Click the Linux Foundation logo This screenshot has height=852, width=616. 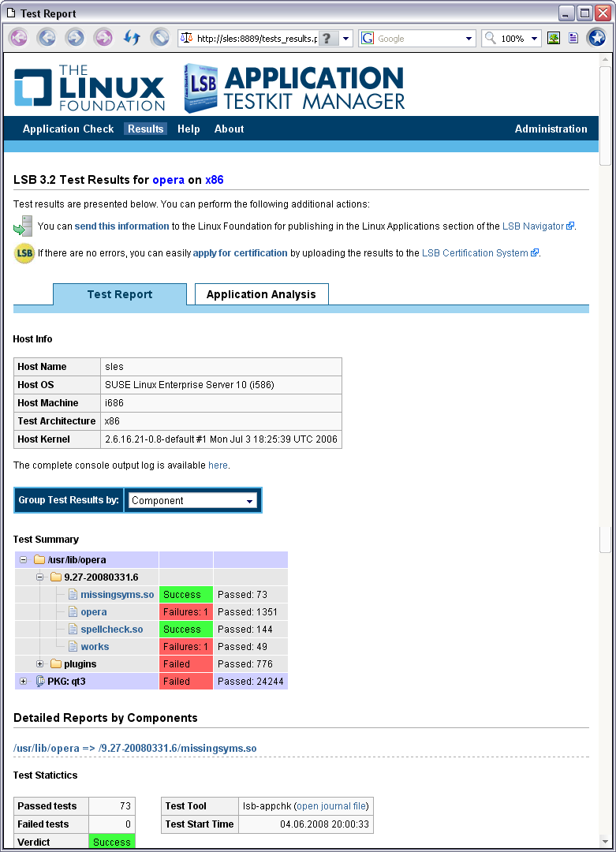pyautogui.click(x=89, y=88)
